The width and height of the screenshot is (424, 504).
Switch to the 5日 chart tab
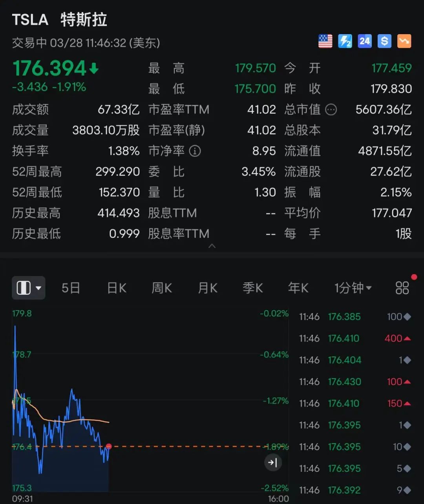tap(71, 288)
